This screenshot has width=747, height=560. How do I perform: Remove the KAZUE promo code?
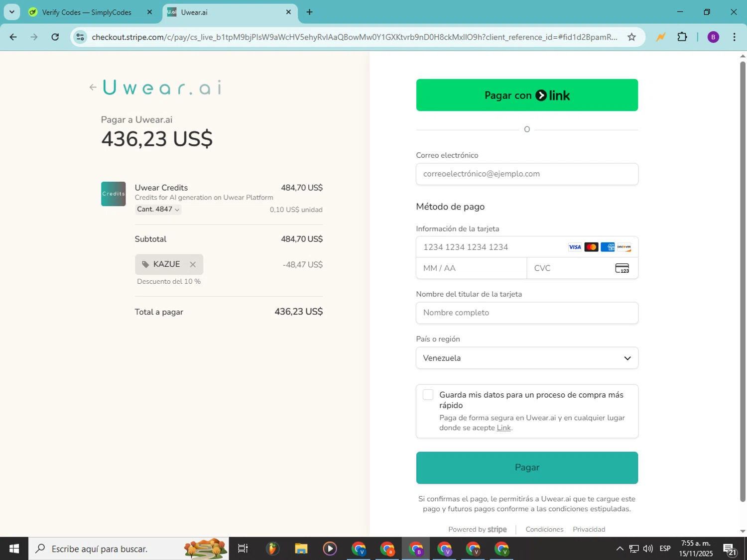click(x=193, y=265)
